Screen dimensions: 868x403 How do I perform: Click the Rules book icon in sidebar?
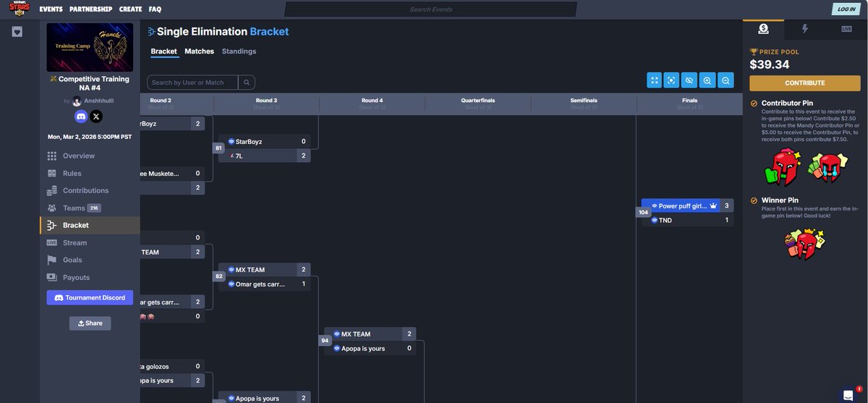pos(51,173)
